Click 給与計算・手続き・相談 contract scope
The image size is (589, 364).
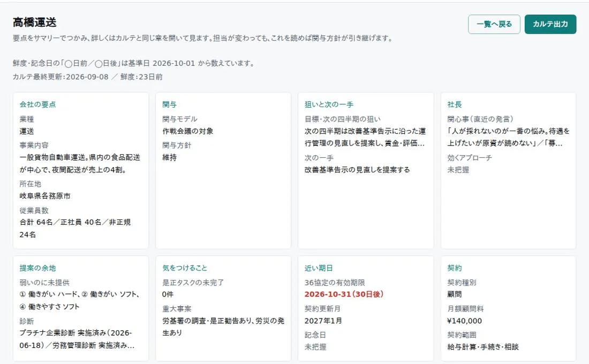tap(483, 347)
